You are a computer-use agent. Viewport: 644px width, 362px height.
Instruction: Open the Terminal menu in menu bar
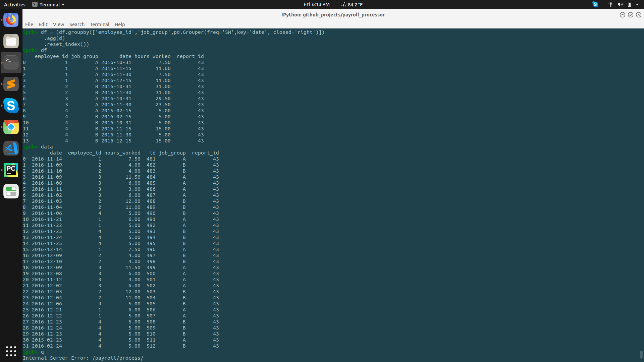[100, 24]
